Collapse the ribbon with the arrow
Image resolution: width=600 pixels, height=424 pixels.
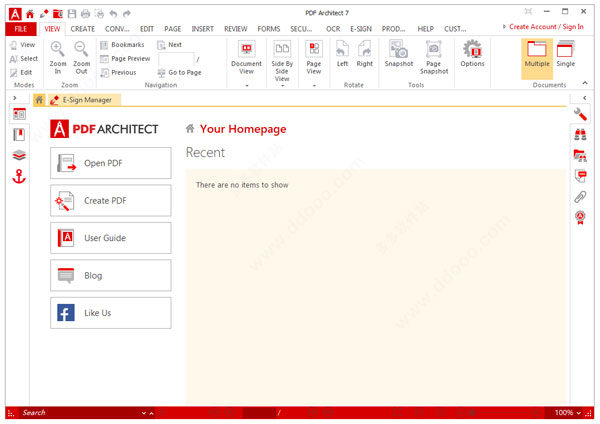coord(585,83)
